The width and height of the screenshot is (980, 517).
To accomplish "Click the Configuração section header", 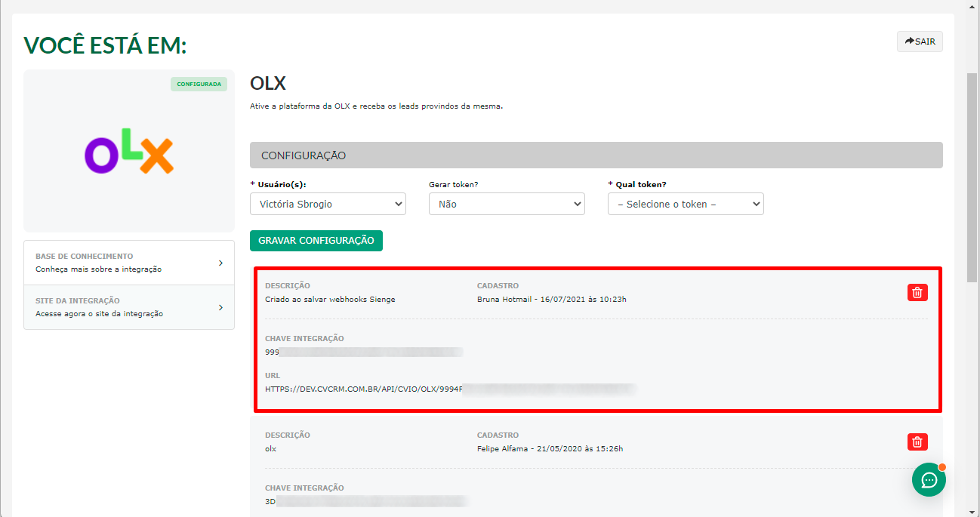I will coord(596,155).
